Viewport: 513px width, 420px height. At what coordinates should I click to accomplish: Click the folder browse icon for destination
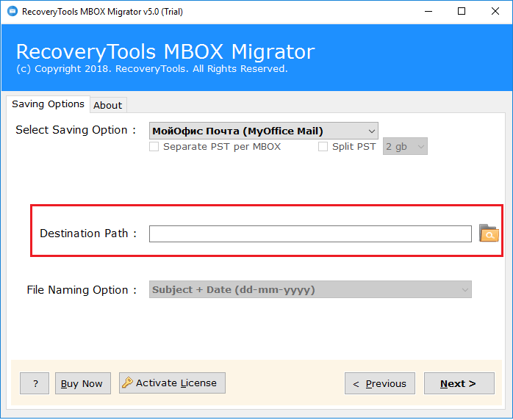coord(489,233)
